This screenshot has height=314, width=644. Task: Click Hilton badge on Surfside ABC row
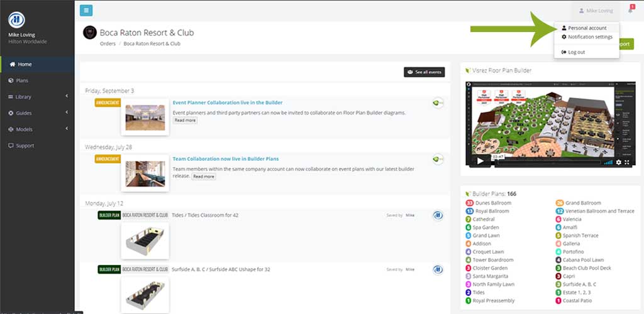[x=438, y=270]
